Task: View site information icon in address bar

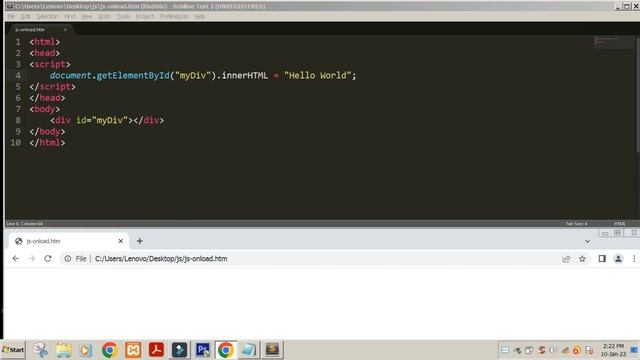Action: 67,258
